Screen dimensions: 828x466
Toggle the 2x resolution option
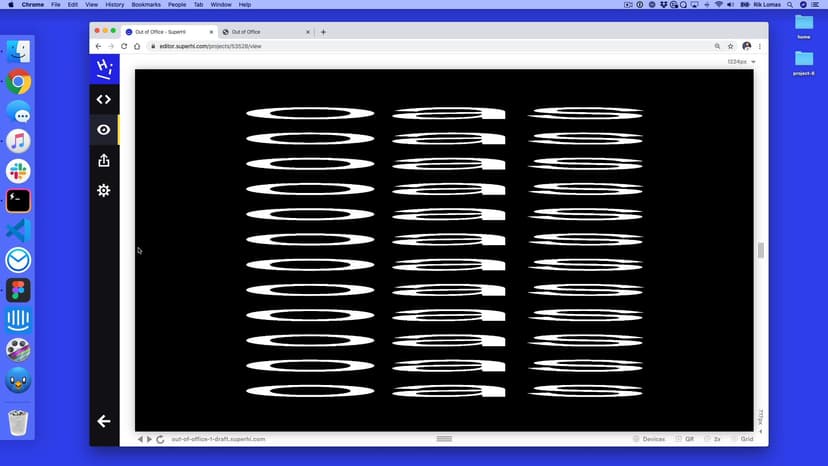pos(712,439)
